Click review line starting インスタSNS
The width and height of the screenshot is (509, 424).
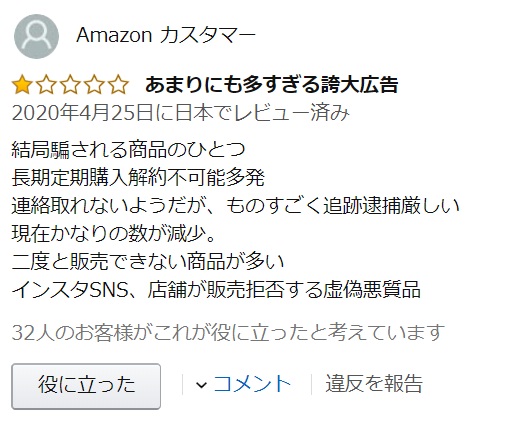pos(216,290)
